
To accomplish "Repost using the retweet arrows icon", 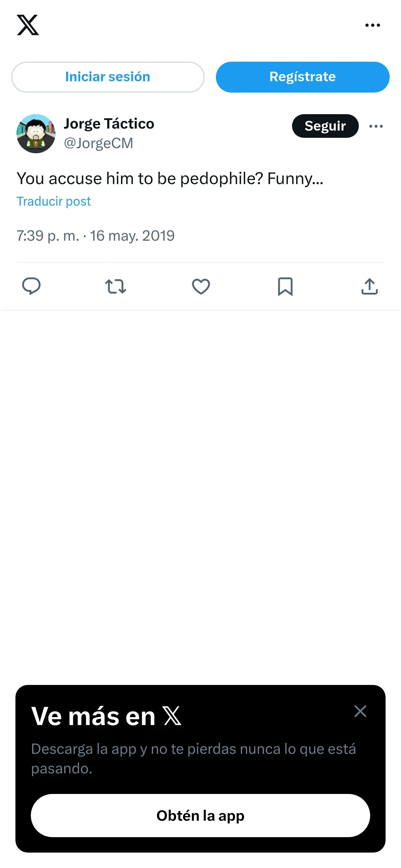I will click(116, 286).
